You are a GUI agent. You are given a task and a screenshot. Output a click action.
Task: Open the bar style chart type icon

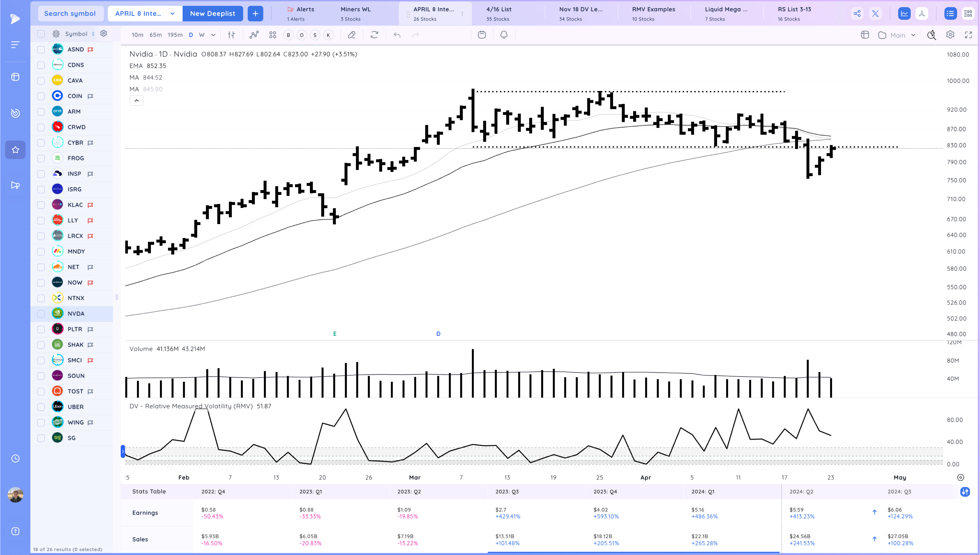pyautogui.click(x=231, y=35)
